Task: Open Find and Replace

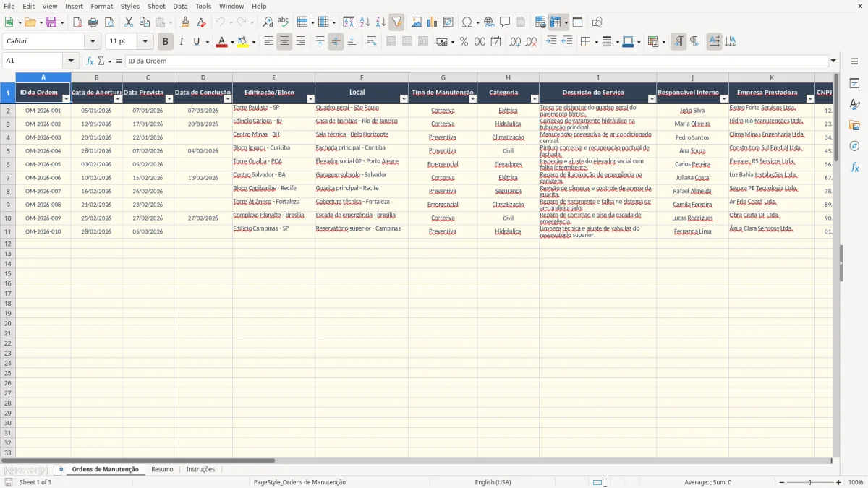Action: coord(268,22)
